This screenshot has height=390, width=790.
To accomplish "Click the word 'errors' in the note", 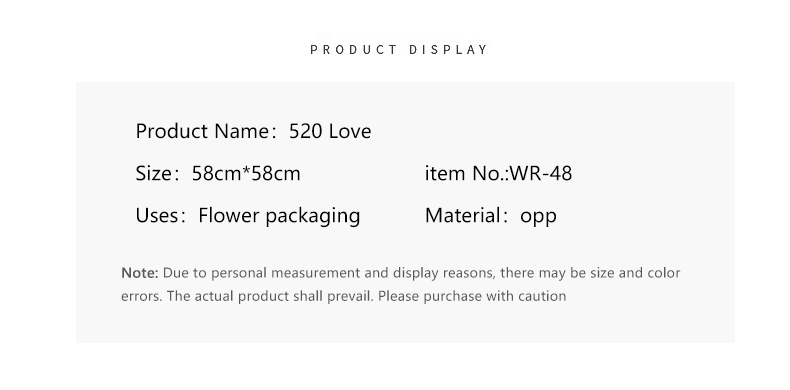I will pos(142,297).
